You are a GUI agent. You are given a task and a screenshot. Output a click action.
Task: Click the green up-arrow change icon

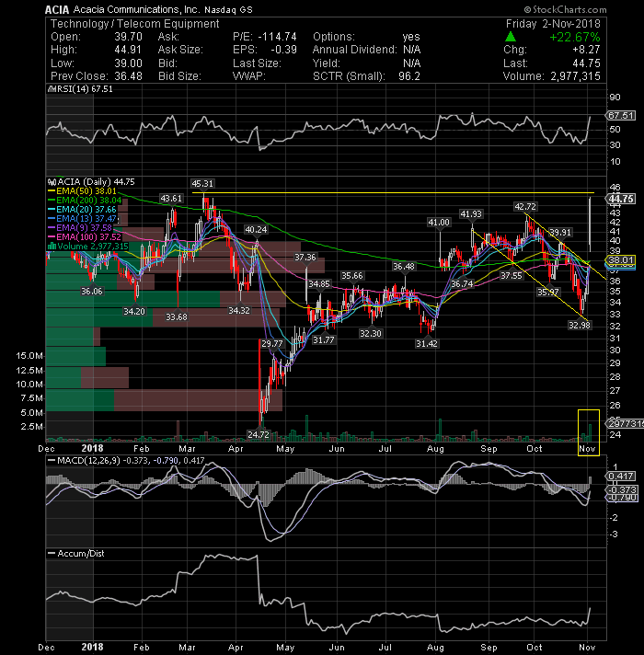(x=510, y=37)
